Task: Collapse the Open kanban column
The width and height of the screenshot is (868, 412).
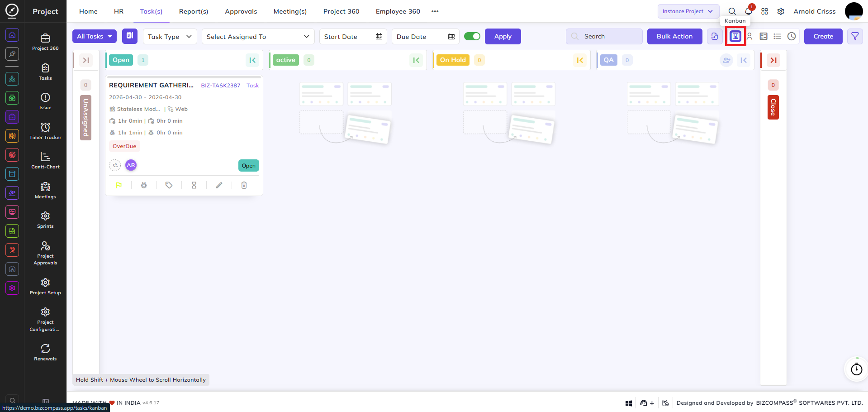Action: coord(252,60)
